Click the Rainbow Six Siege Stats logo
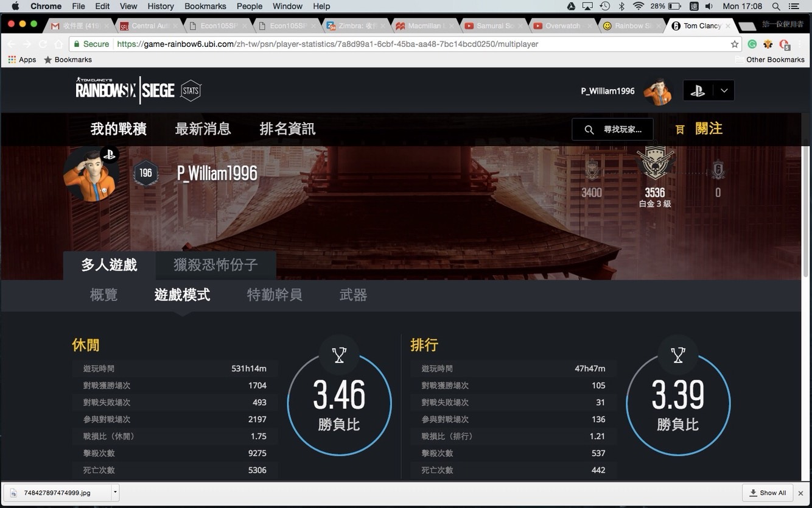 [x=138, y=90]
